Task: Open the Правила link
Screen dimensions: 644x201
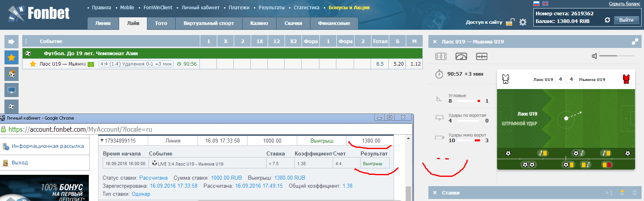Action: (101, 8)
